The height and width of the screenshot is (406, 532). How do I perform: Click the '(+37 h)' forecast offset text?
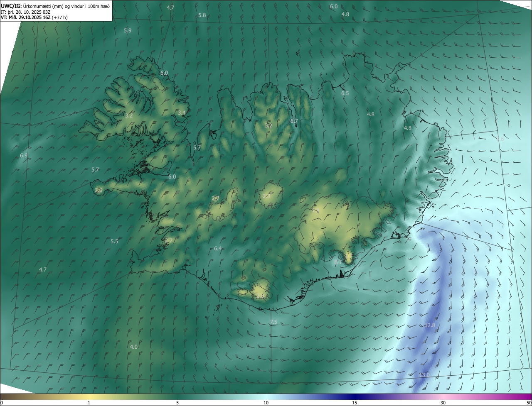[x=60, y=17]
